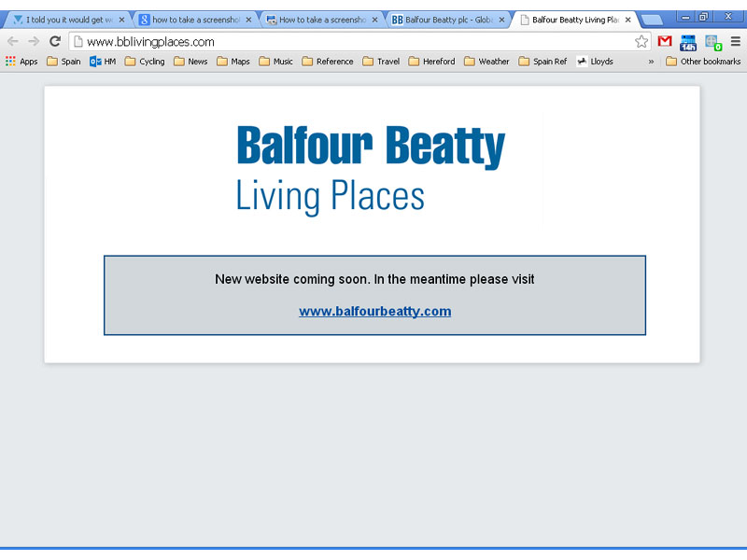
Task: Follow the www.balfourbeatty.com link
Action: click(x=375, y=311)
